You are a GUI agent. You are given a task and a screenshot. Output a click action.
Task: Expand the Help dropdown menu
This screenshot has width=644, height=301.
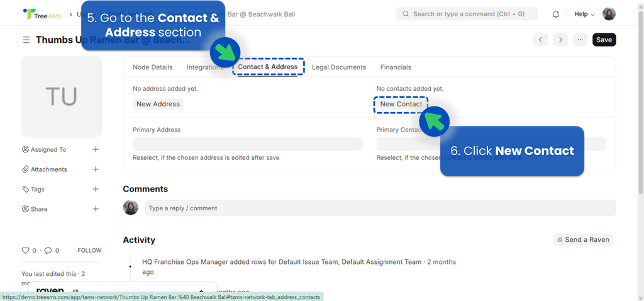pos(584,14)
